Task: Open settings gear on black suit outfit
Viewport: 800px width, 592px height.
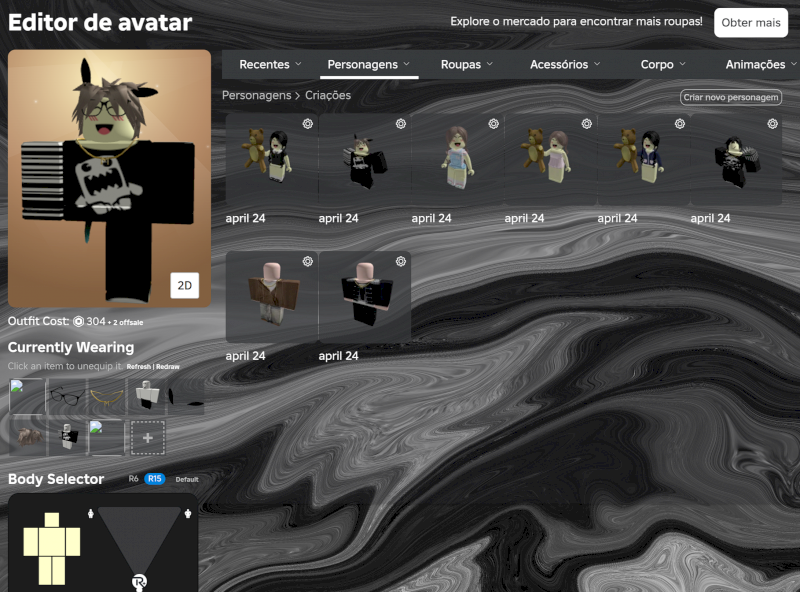Action: point(401,261)
